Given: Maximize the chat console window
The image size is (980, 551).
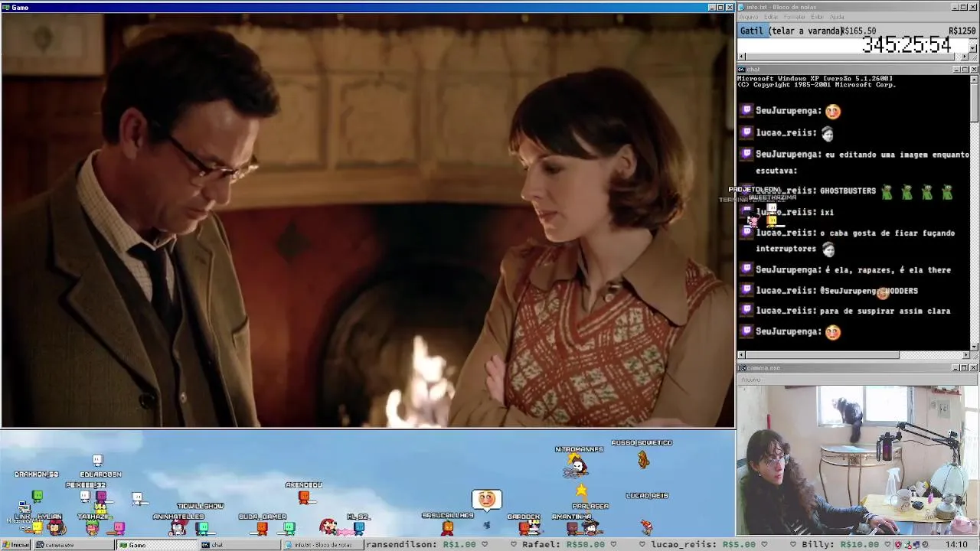Looking at the screenshot, I should click(965, 69).
